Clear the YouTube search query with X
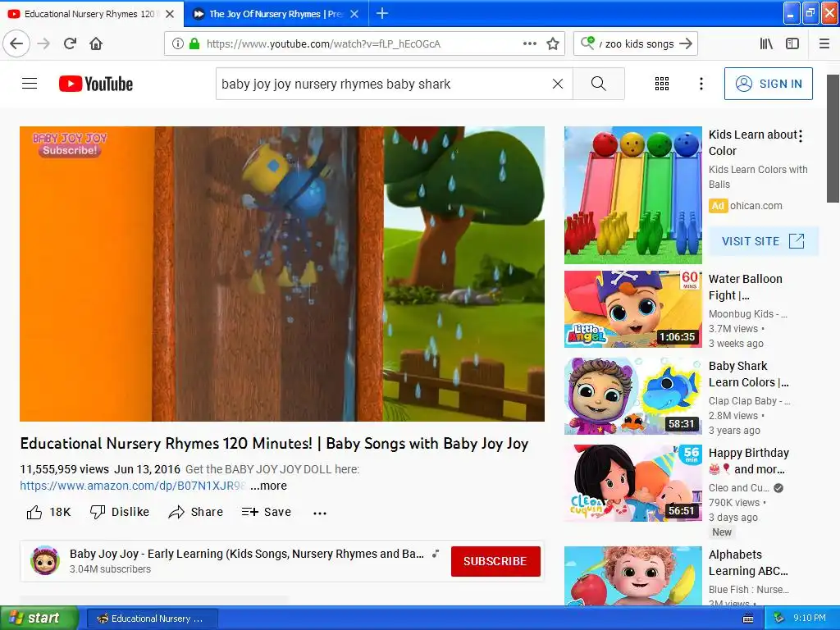This screenshot has height=630, width=840. [558, 84]
